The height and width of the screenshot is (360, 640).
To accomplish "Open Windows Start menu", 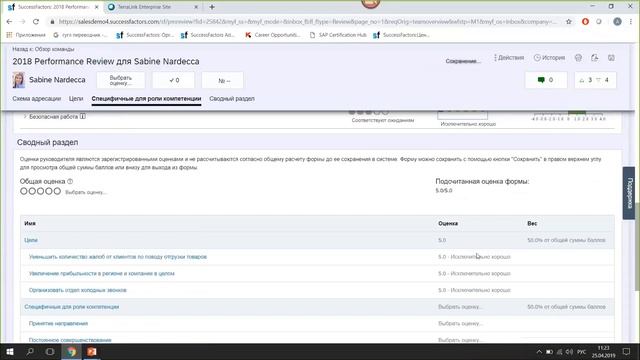I will [10, 351].
